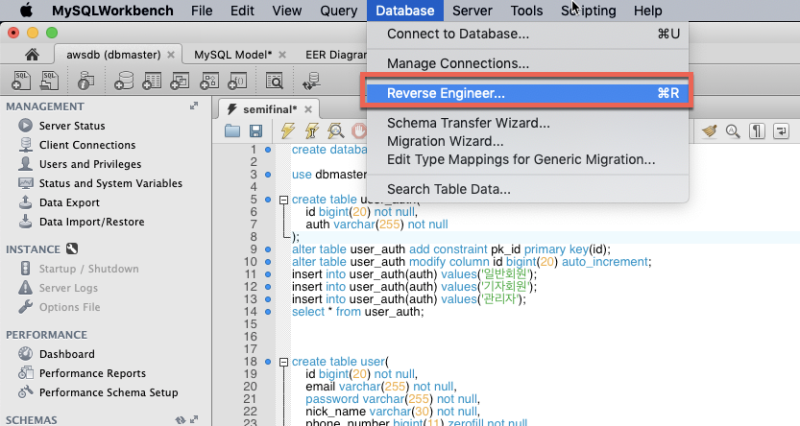Create a new view icon
This screenshot has width=800, height=426.
click(180, 81)
